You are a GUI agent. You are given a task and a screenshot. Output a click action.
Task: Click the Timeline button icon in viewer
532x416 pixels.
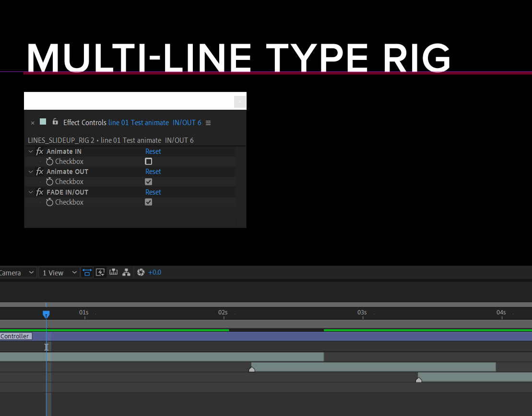click(x=113, y=272)
